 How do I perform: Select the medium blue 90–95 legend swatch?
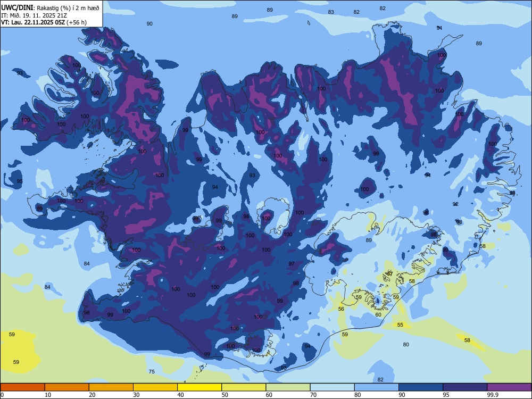[421, 387]
